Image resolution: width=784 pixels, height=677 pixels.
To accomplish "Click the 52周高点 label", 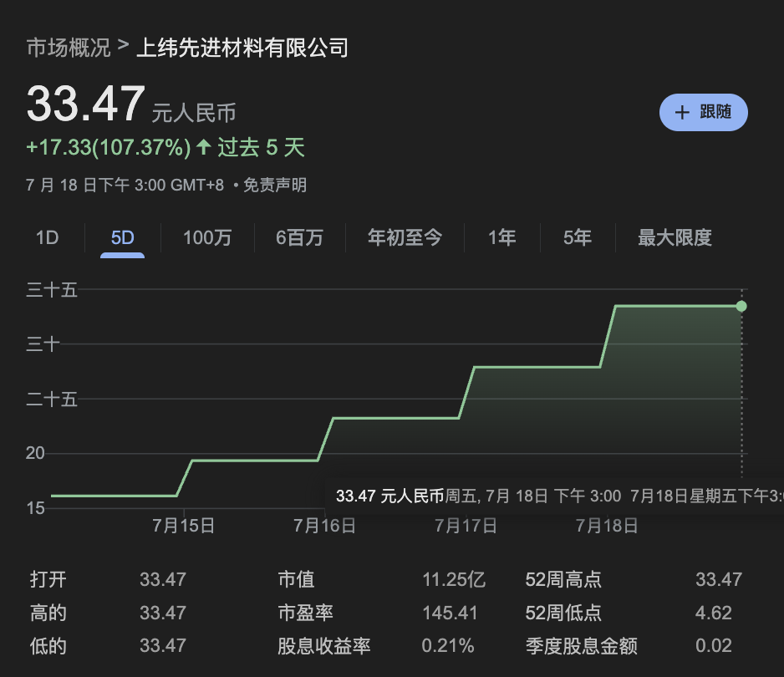I will pos(563,579).
